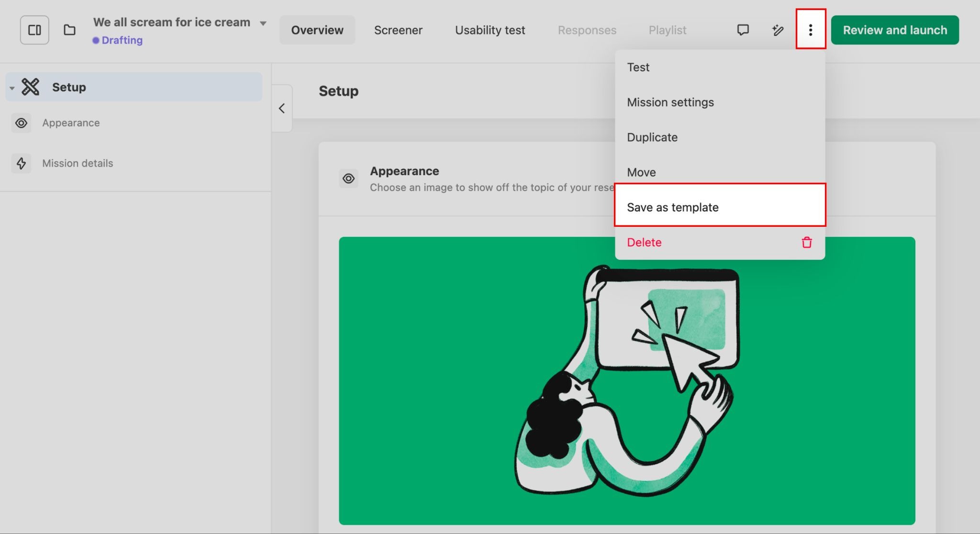Click the eye icon beside Appearance heading
The image size is (980, 534).
[x=348, y=178]
